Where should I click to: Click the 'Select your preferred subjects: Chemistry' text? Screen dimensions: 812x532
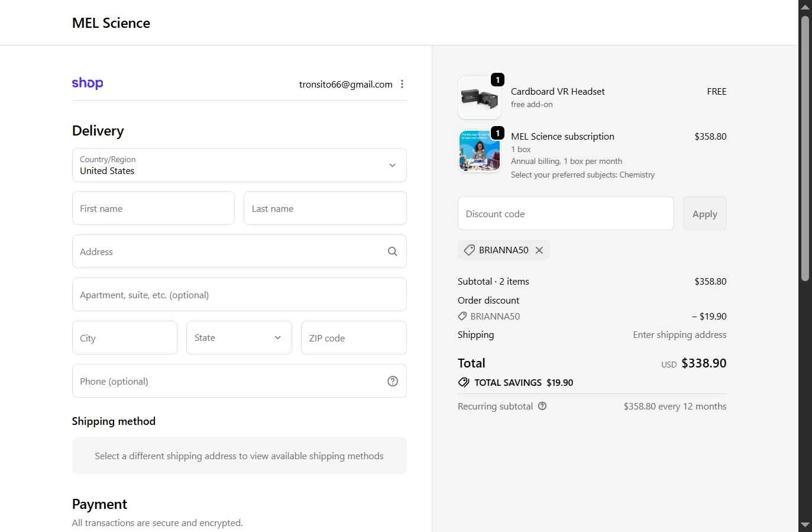[583, 175]
